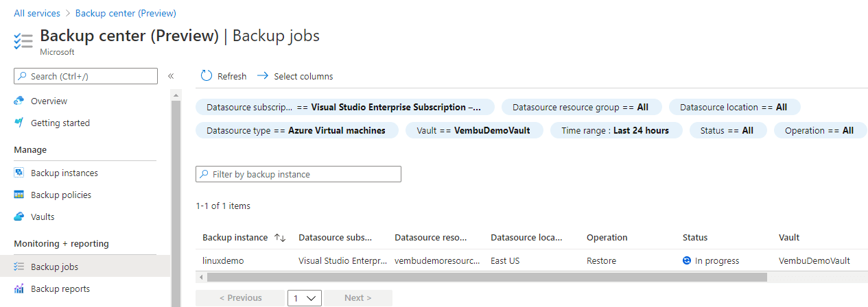Open the Status == All filter
This screenshot has height=307, width=868.
click(x=727, y=130)
